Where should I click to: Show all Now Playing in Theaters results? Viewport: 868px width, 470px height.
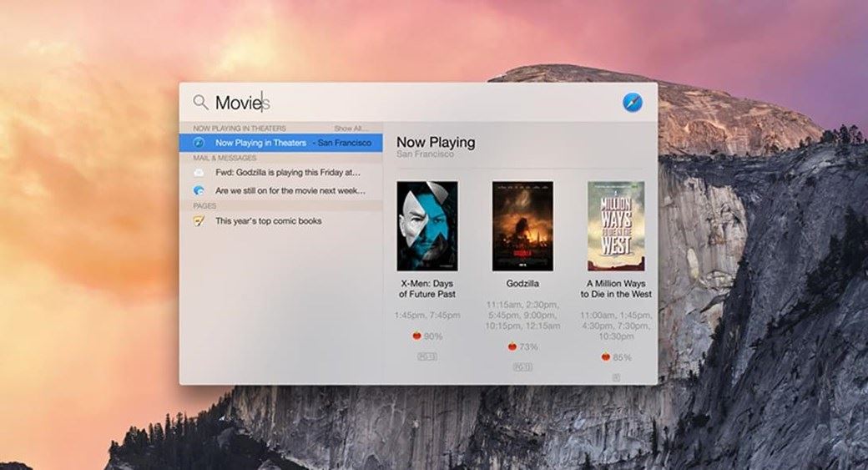tap(351, 128)
